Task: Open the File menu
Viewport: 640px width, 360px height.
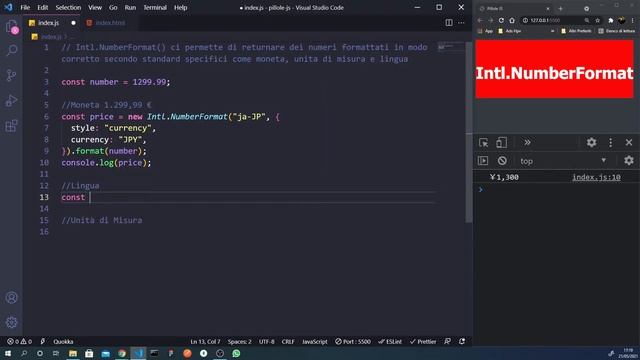Action: click(x=25, y=7)
